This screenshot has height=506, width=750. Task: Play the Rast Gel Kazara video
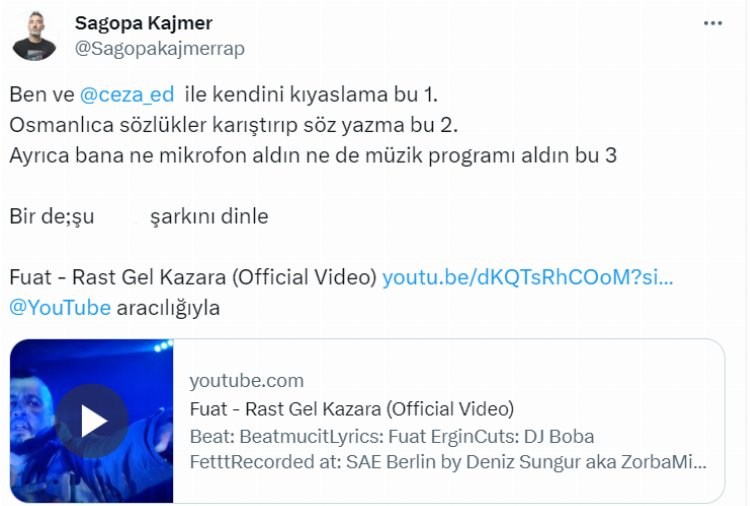pos(92,421)
